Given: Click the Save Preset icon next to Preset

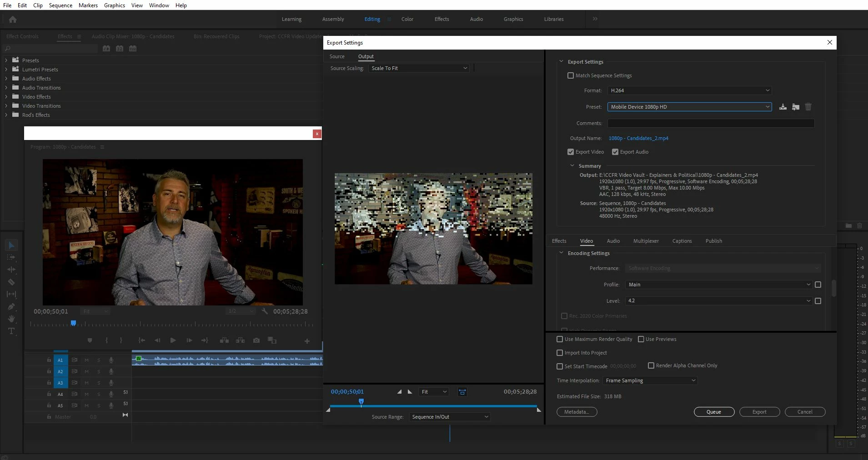Looking at the screenshot, I should (x=783, y=107).
